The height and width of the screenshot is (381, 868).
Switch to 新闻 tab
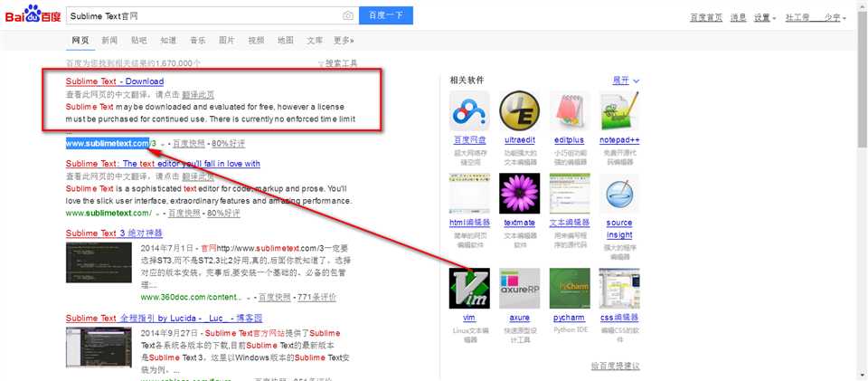pyautogui.click(x=109, y=41)
